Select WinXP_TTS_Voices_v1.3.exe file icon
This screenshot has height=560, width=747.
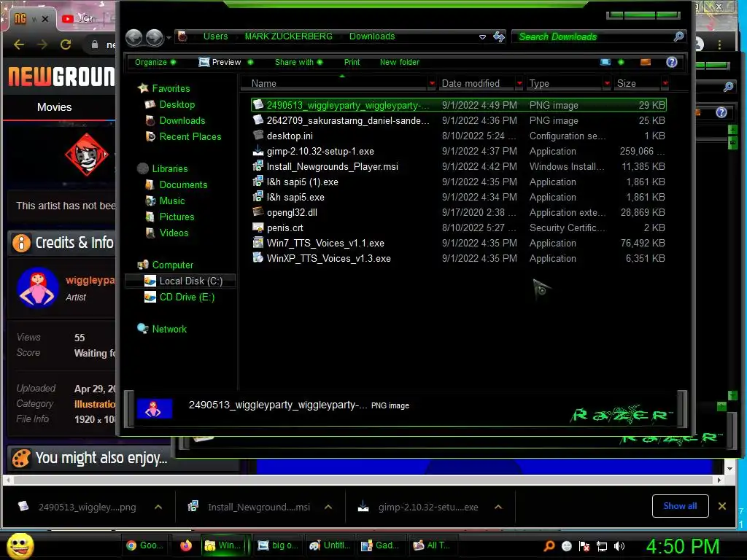pyautogui.click(x=258, y=257)
